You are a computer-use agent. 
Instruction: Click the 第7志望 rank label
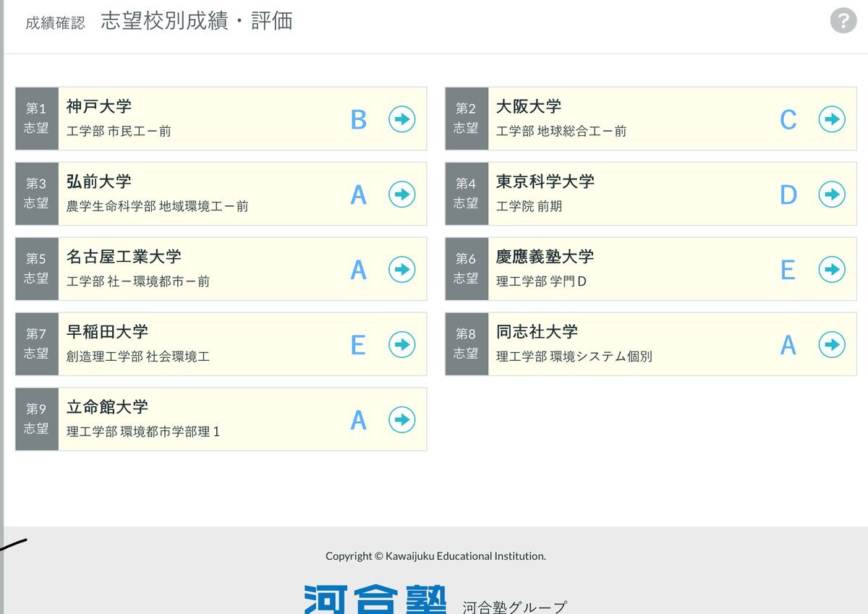coord(36,344)
